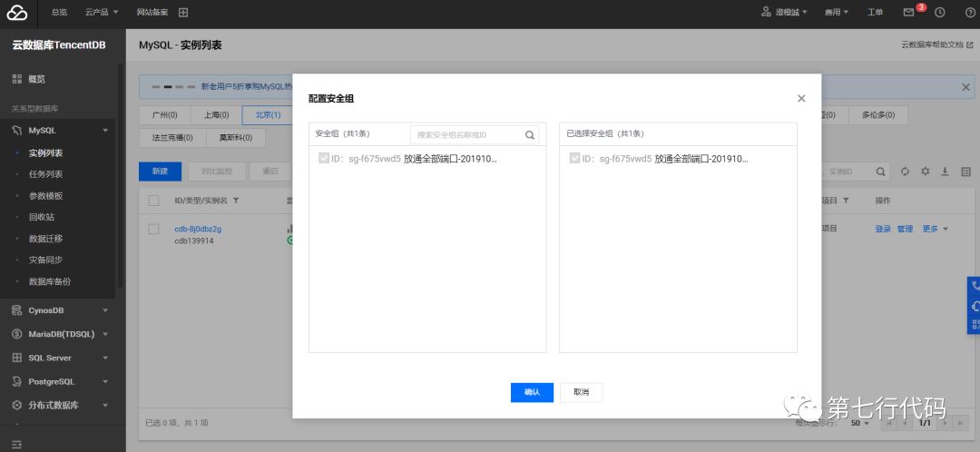Expand the 云产品 products dropdown
Screen dimensions: 980x452
pyautogui.click(x=102, y=12)
